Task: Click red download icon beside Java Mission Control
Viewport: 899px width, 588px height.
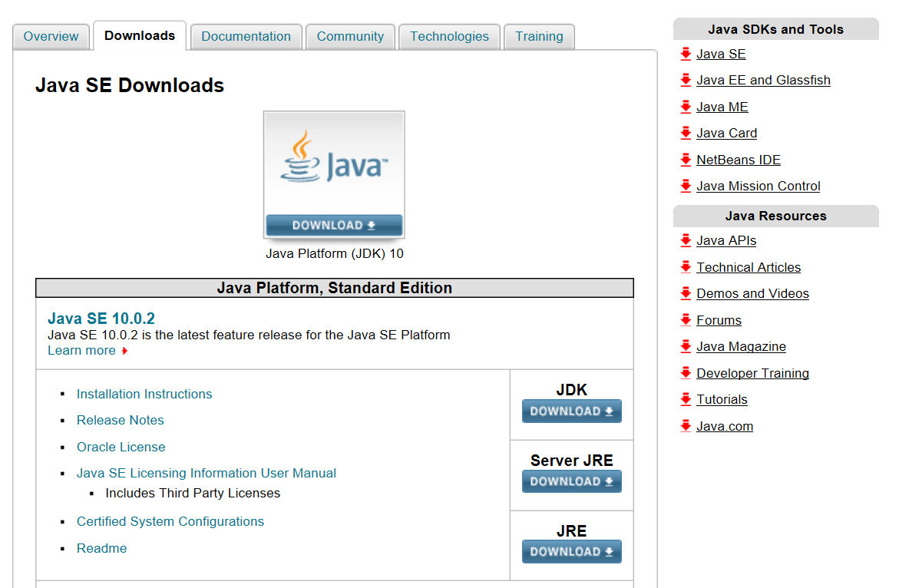Action: click(x=686, y=187)
